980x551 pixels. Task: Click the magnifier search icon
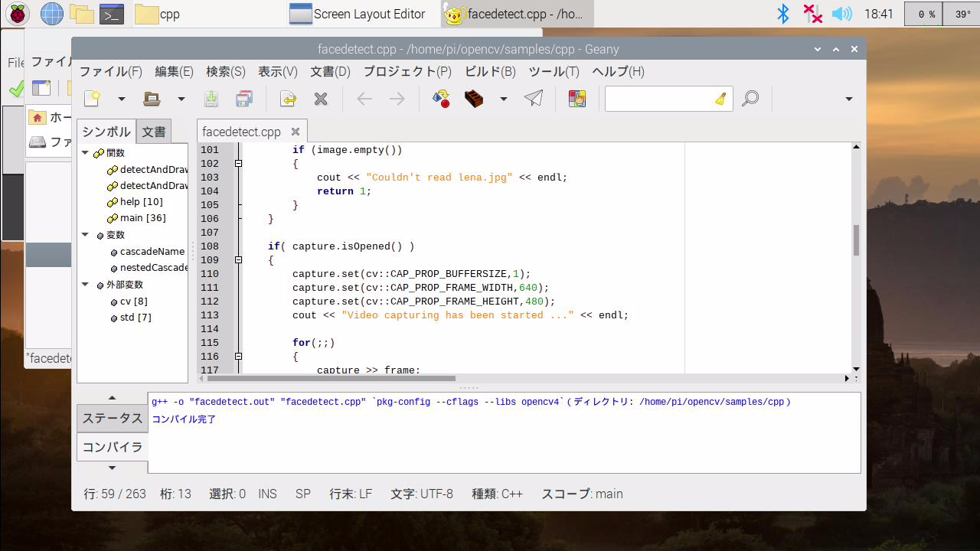750,99
